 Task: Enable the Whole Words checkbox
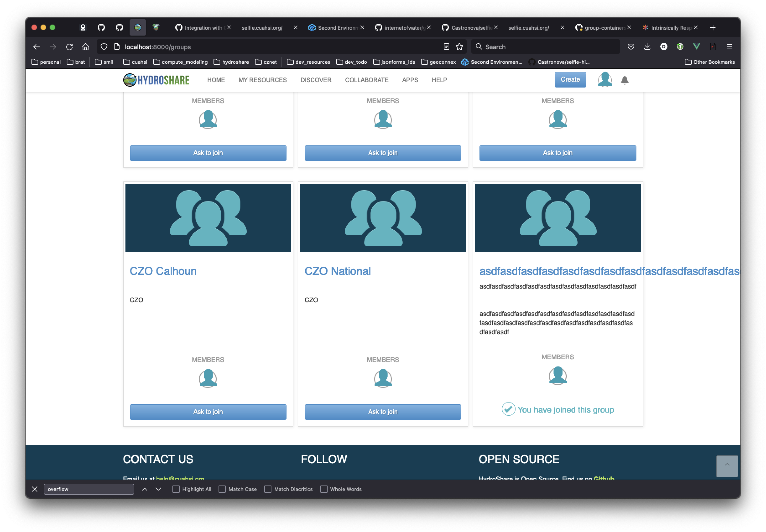(x=324, y=489)
